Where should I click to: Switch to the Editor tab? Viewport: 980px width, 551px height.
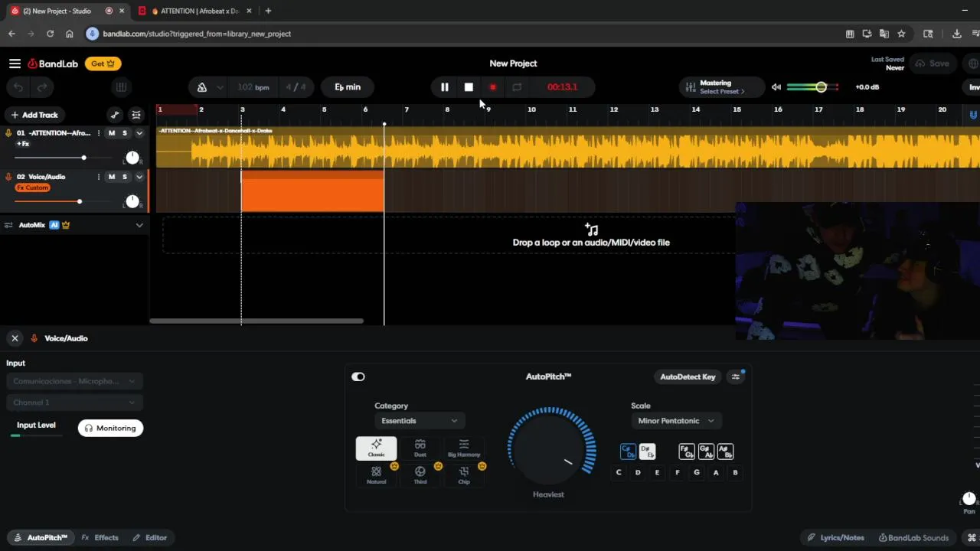coord(150,538)
